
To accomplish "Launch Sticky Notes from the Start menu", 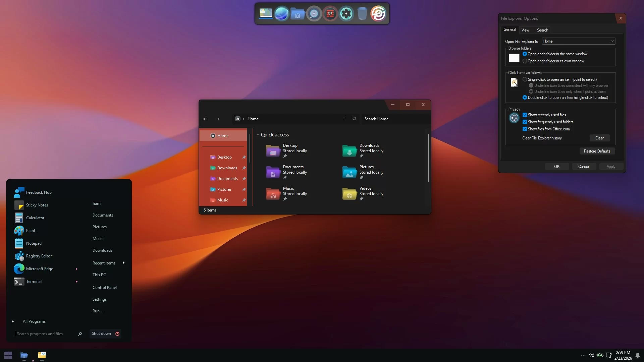I will click(46, 205).
